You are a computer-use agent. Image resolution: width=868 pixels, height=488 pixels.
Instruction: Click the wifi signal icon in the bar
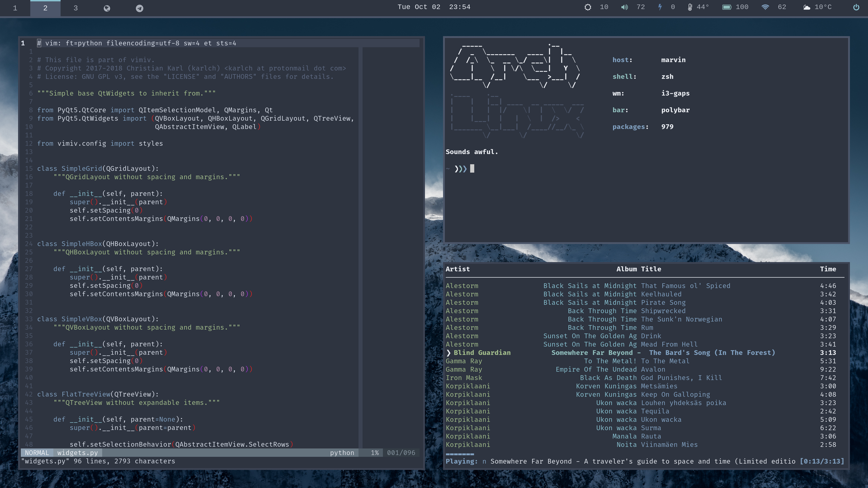pyautogui.click(x=765, y=7)
